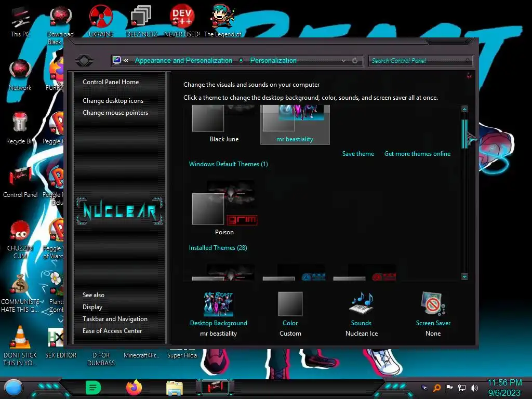This screenshot has width=532, height=399.
Task: Click the Windows Default Themes (1) heading
Action: pyautogui.click(x=229, y=164)
